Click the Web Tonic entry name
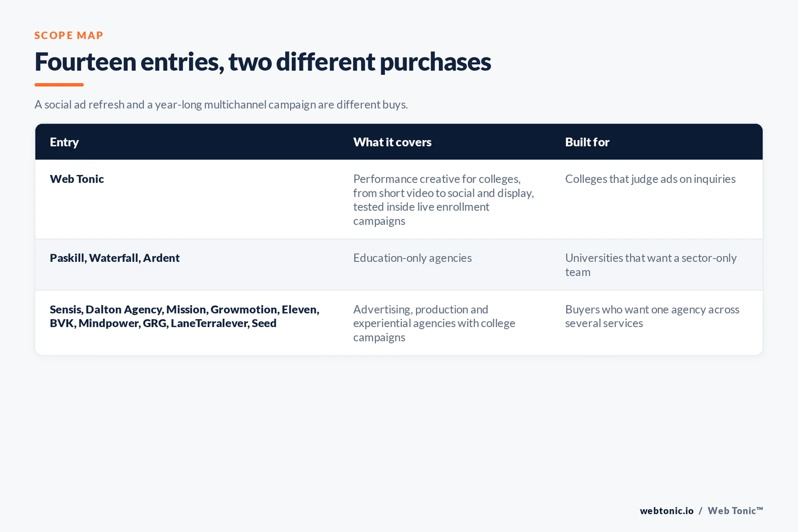Viewport: 798px width, 532px height. pyautogui.click(x=77, y=179)
